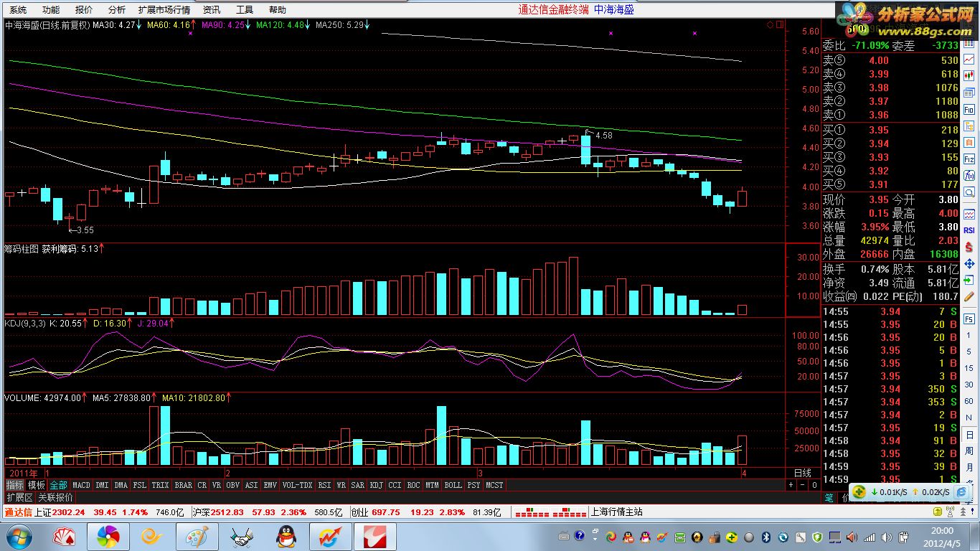Open the 帮助 menu

278,10
